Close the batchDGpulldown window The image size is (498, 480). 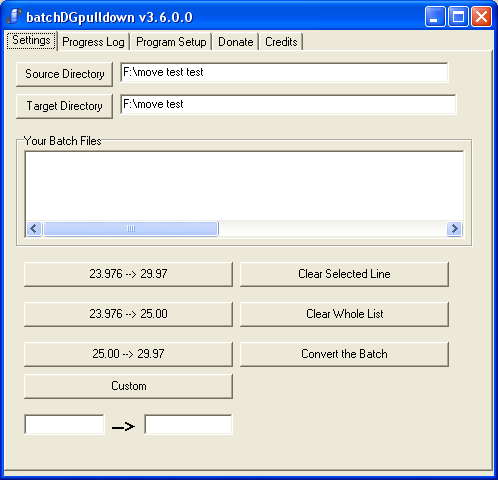[481, 17]
